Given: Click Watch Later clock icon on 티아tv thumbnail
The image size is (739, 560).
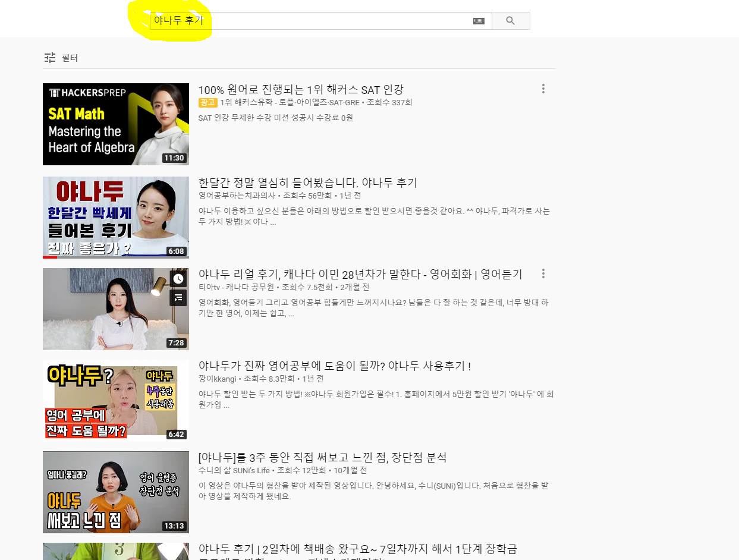Looking at the screenshot, I should point(178,279).
